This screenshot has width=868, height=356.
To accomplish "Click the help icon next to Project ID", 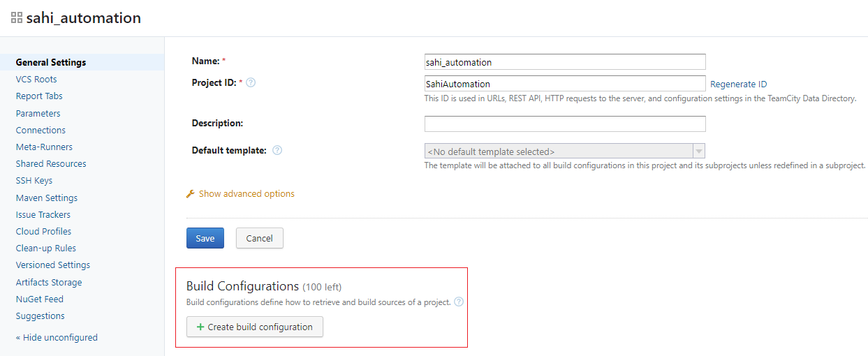I will pos(251,82).
